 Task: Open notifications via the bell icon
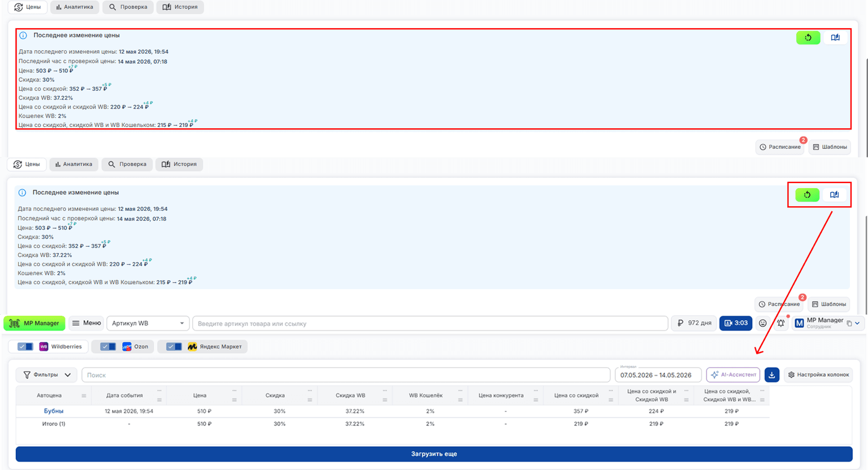point(781,323)
